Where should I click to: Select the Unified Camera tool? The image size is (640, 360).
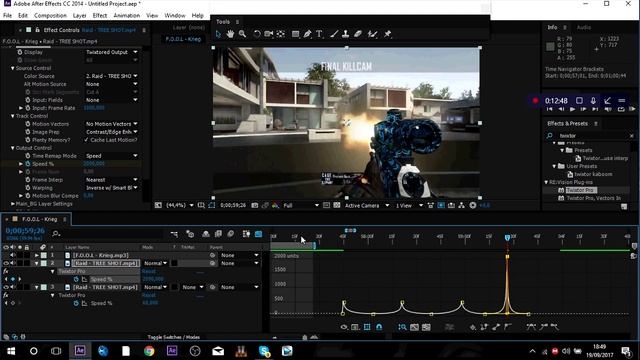(269, 34)
